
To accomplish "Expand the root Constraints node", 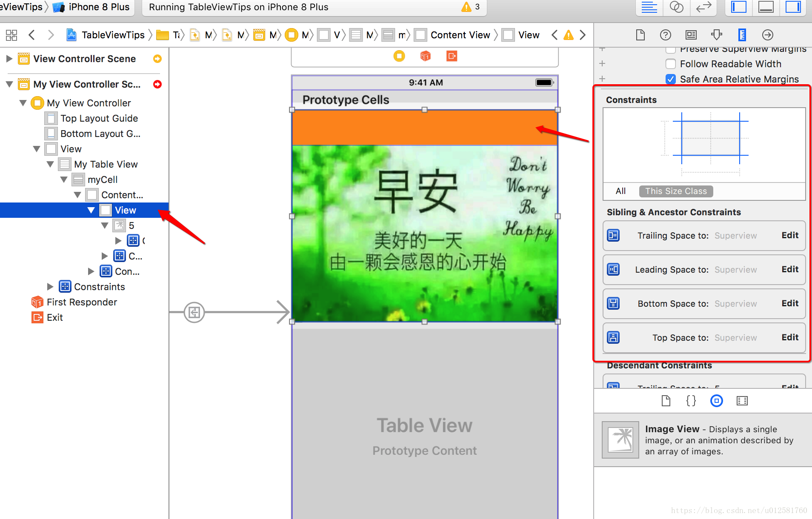I will tap(50, 287).
